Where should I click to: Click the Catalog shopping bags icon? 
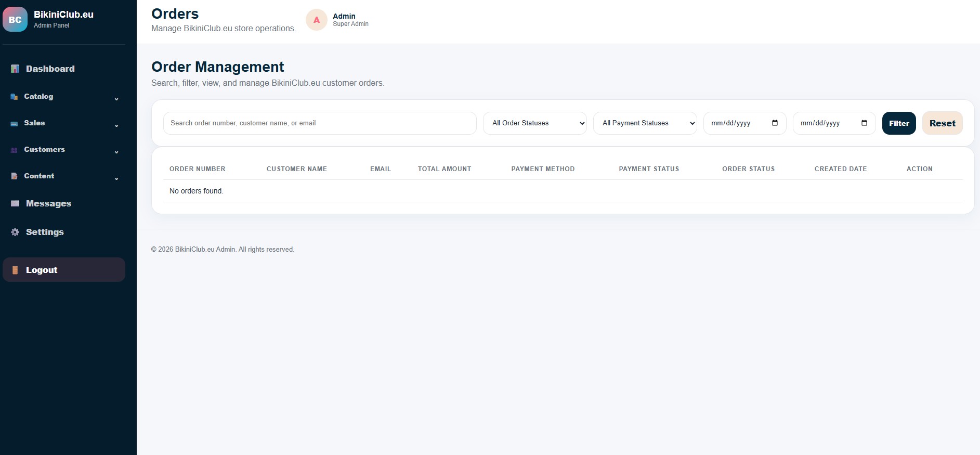[x=14, y=97]
